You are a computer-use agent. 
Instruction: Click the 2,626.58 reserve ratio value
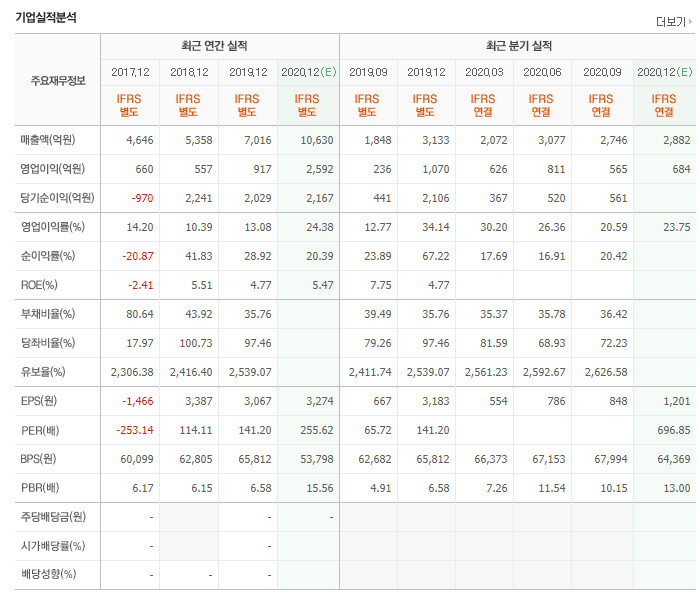coord(606,372)
